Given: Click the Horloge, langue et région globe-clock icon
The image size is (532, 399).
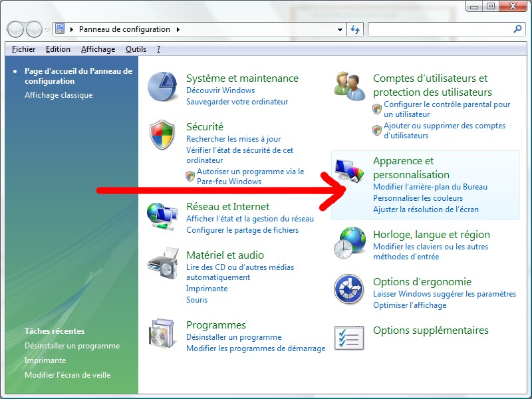Looking at the screenshot, I should 350,243.
